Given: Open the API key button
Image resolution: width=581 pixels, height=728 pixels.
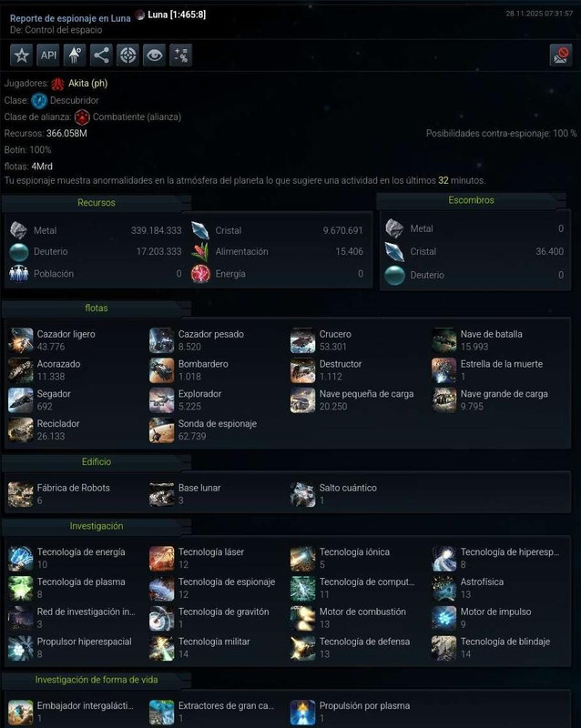Looking at the screenshot, I should (x=48, y=56).
